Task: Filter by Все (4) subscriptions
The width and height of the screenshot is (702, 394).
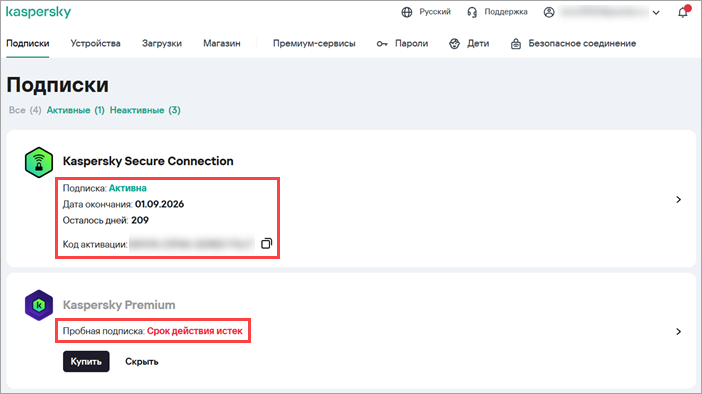Action: (25, 110)
